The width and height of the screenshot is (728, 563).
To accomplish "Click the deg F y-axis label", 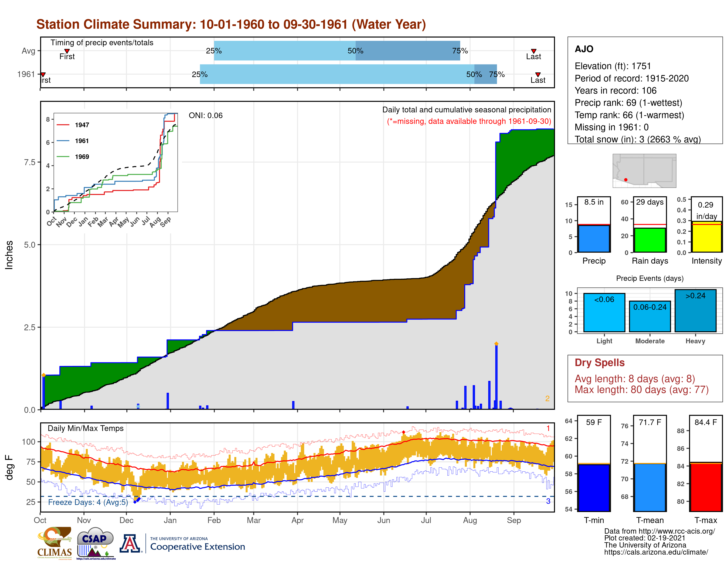I will (9, 468).
